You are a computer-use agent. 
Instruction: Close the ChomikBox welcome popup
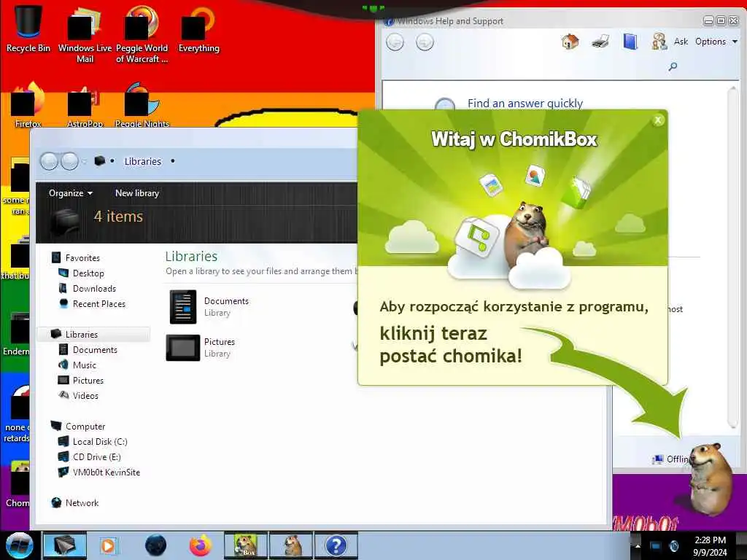pos(658,120)
